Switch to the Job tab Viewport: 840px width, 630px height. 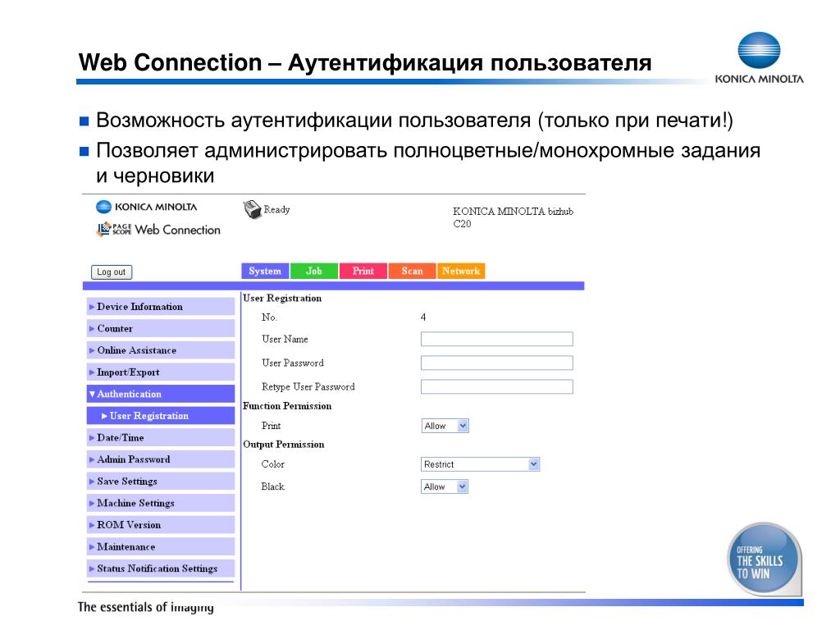tap(314, 271)
